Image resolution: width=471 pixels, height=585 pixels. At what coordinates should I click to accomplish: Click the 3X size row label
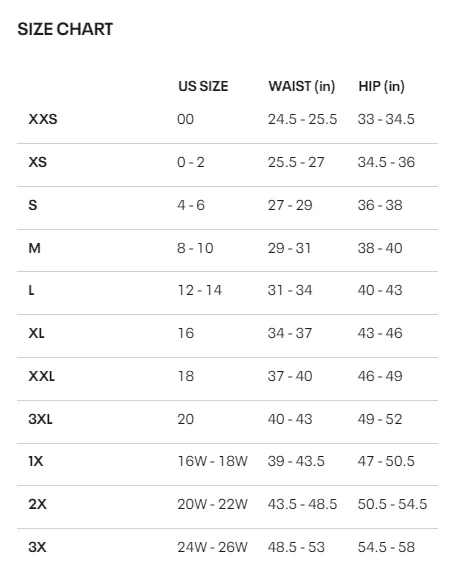click(x=37, y=547)
